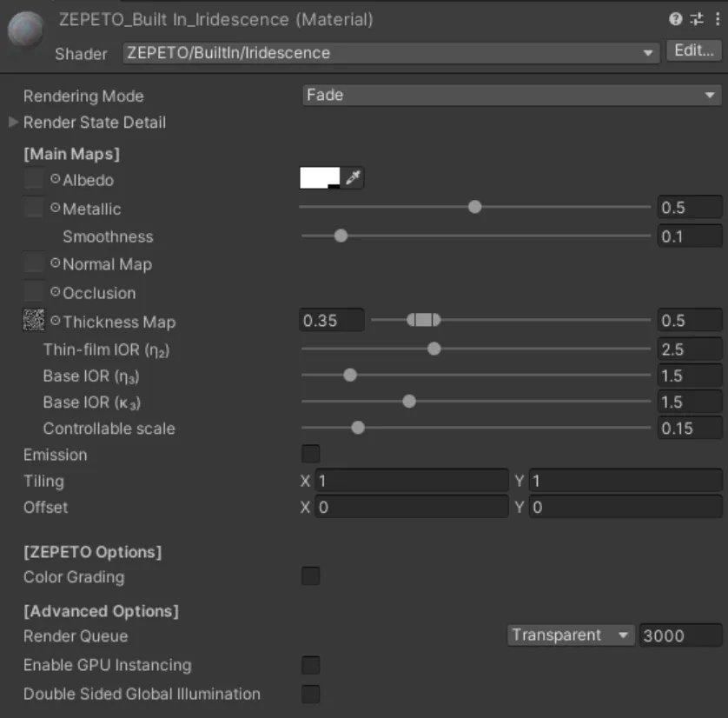This screenshot has height=718, width=728.
Task: Click the Offset X input field
Action: pyautogui.click(x=412, y=507)
